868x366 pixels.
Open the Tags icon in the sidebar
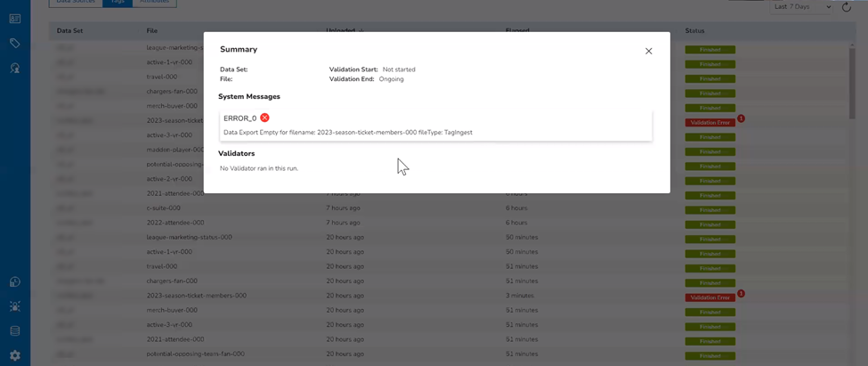15,43
